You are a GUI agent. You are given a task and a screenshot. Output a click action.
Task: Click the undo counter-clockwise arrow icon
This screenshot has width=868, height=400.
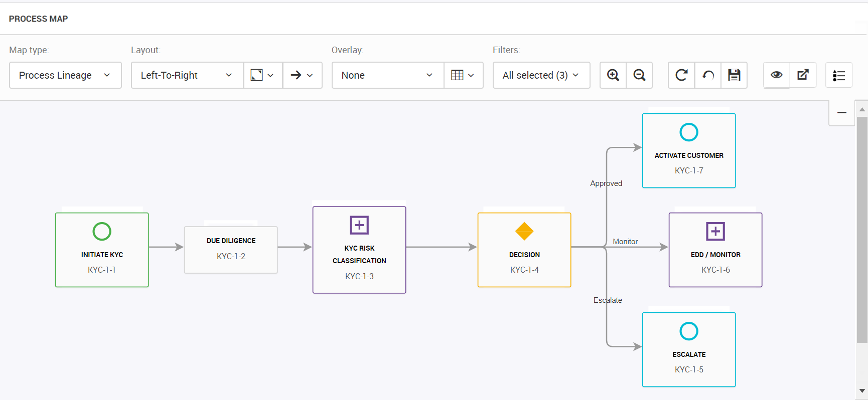pyautogui.click(x=708, y=75)
